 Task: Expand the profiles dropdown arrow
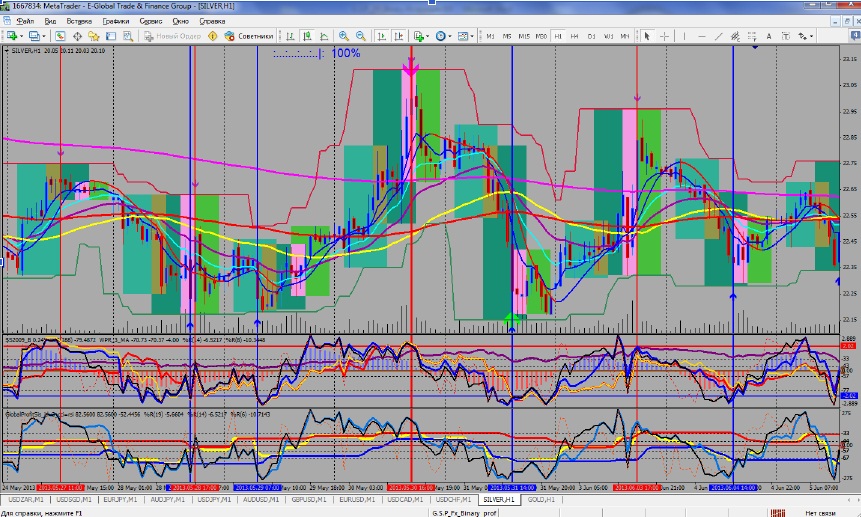pyautogui.click(x=44, y=36)
